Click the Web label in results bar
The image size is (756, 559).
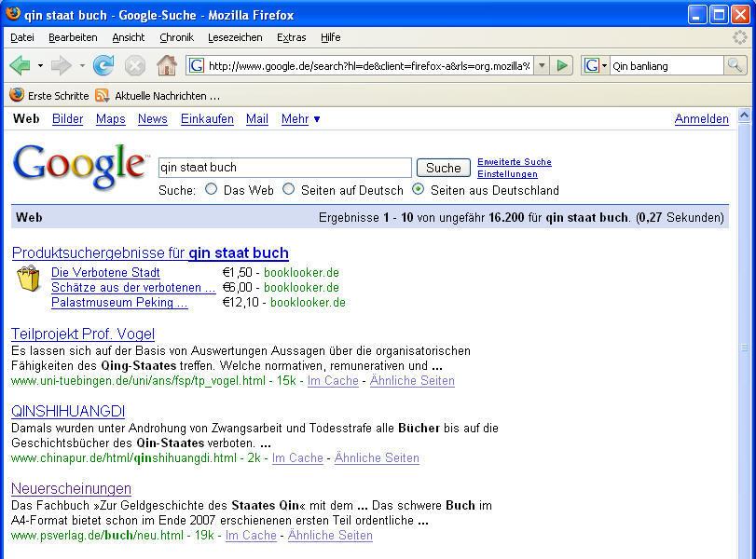(29, 217)
